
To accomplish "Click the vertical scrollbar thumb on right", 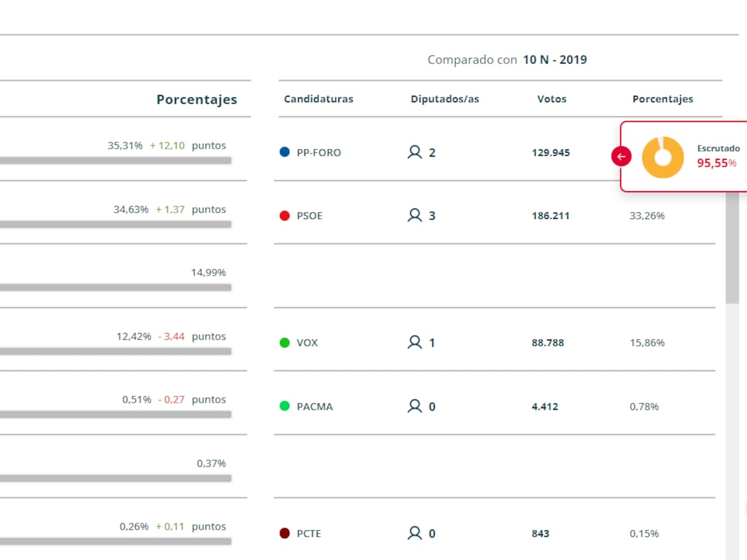I will pyautogui.click(x=732, y=248).
